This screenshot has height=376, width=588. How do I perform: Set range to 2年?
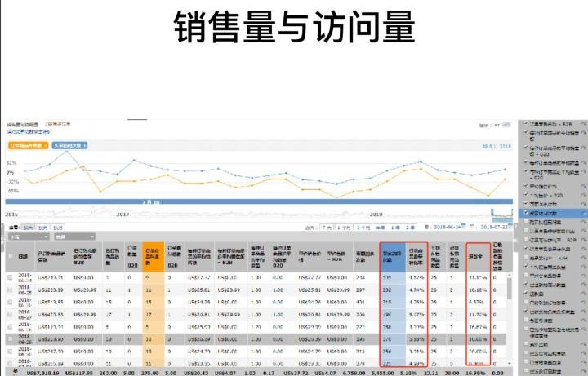tap(410, 228)
